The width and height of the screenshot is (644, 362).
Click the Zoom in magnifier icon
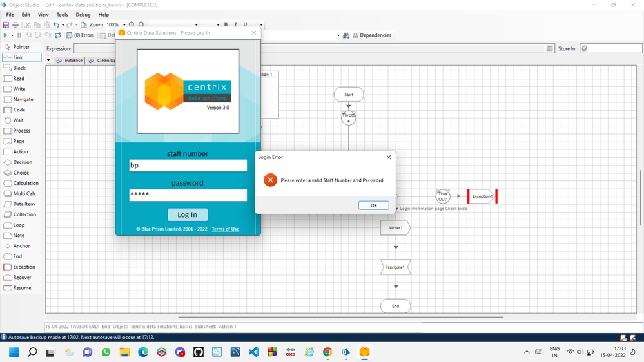132,24
